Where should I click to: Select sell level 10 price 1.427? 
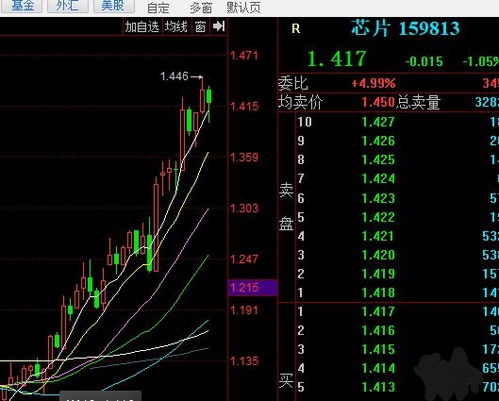(378, 122)
